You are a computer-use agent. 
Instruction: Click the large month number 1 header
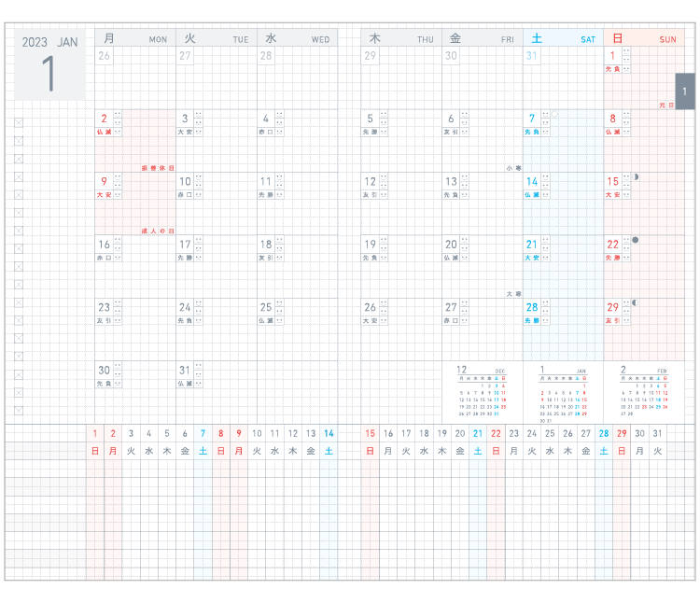[49, 75]
